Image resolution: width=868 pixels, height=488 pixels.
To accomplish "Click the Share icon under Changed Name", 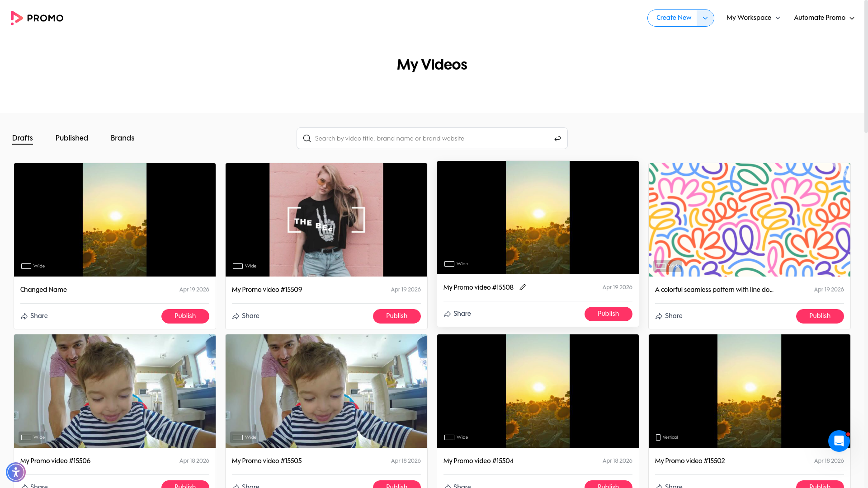I will pyautogui.click(x=24, y=316).
